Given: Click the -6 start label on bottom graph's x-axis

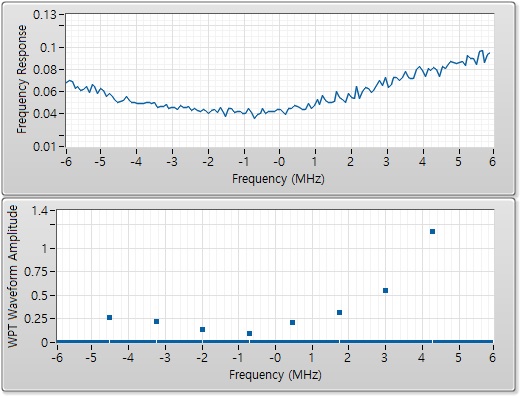Looking at the screenshot, I should tap(58, 358).
